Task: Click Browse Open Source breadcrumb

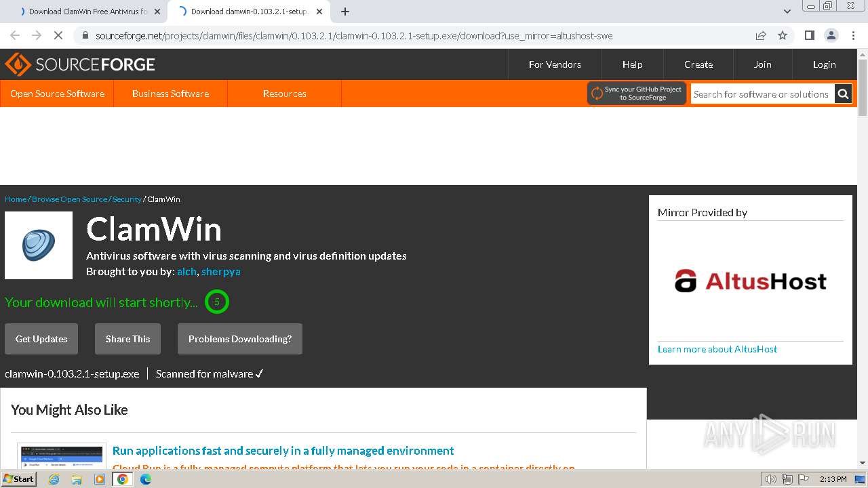Action: pos(69,199)
